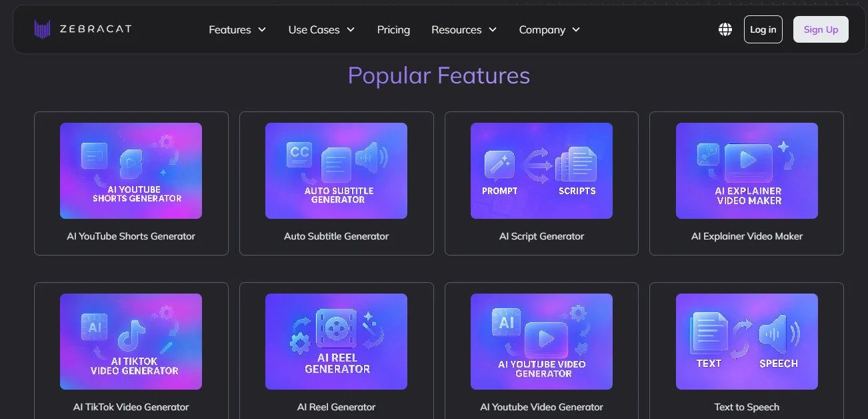Image resolution: width=868 pixels, height=419 pixels.
Task: Open the Auto Subtitle Generator link label
Action: click(336, 236)
